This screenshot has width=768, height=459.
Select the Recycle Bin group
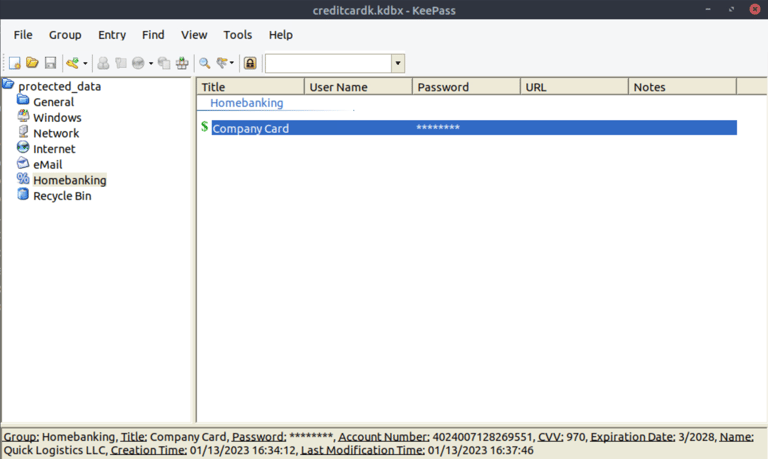point(62,196)
